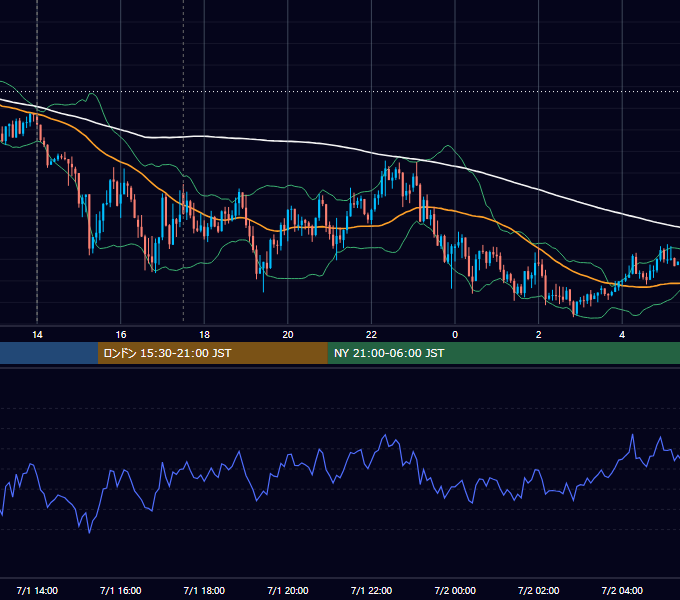
Task: Click the 7/2 04:00 time label
Action: point(622,590)
